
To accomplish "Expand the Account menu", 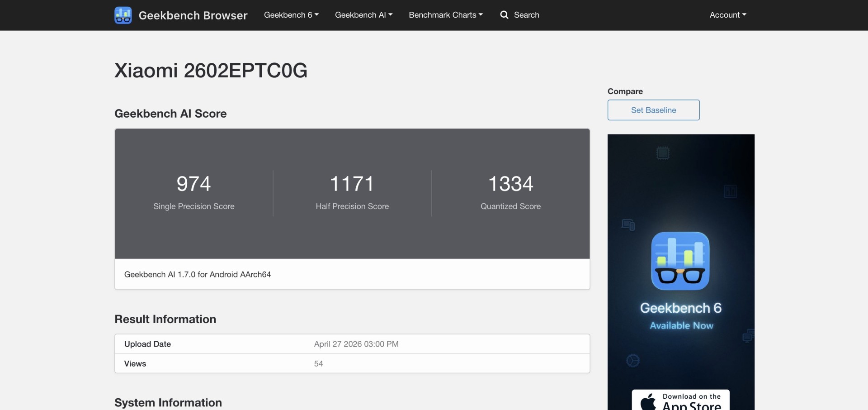I will [x=727, y=15].
